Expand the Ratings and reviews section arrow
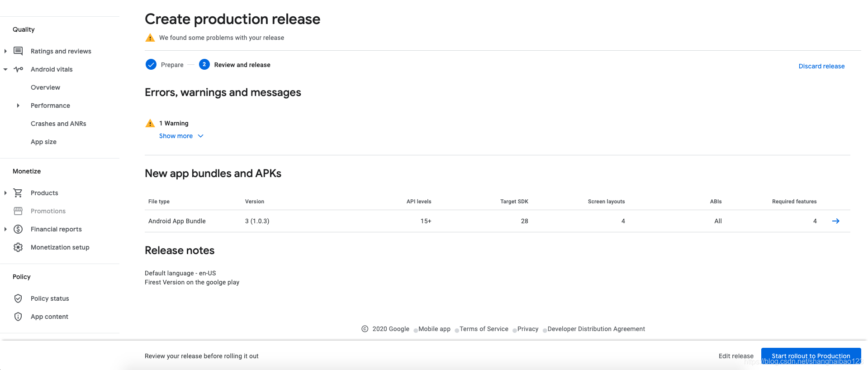The width and height of the screenshot is (868, 370). pyautogui.click(x=5, y=51)
